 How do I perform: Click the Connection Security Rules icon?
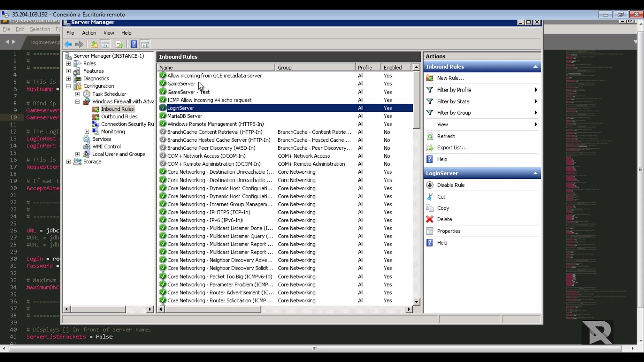point(96,124)
